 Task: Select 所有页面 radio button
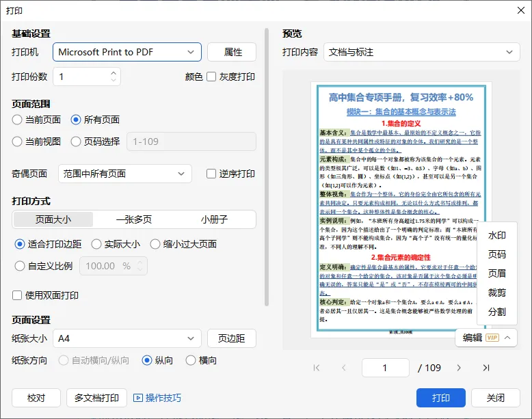76,120
